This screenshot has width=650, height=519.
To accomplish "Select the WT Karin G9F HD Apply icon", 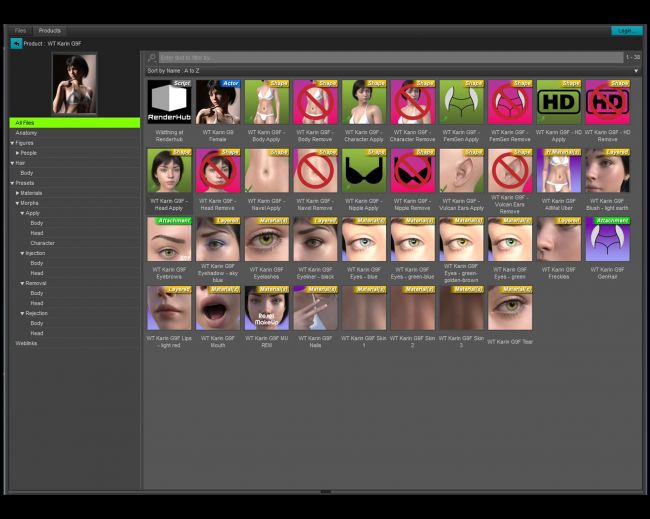I will [x=560, y=102].
